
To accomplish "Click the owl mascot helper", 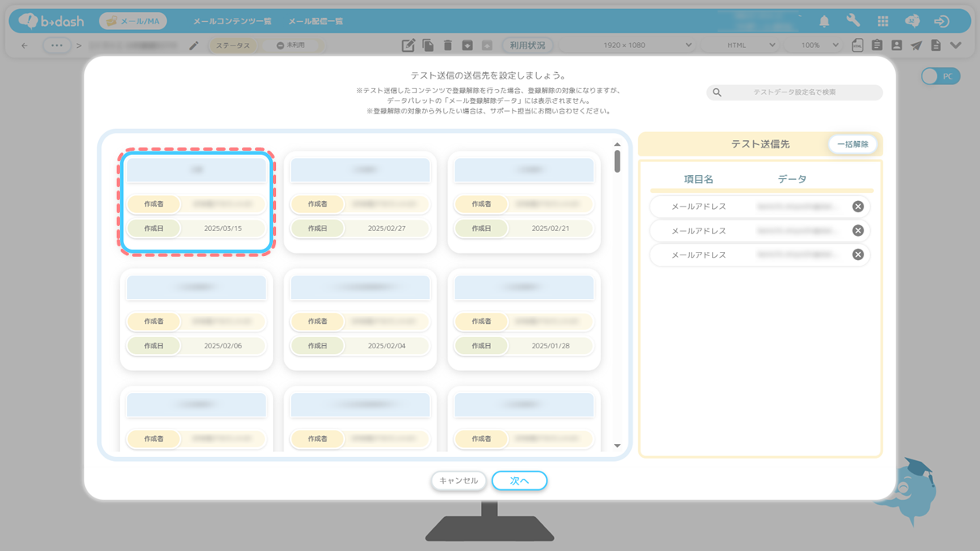I will (909, 491).
